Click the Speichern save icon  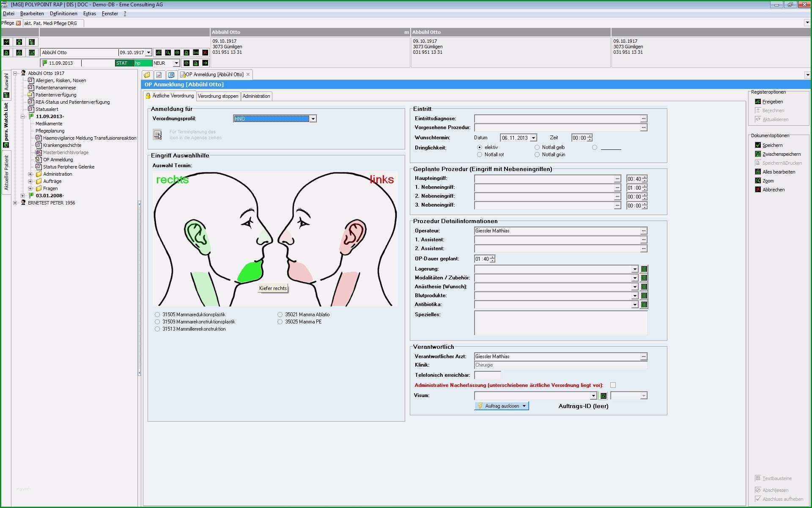(x=758, y=145)
